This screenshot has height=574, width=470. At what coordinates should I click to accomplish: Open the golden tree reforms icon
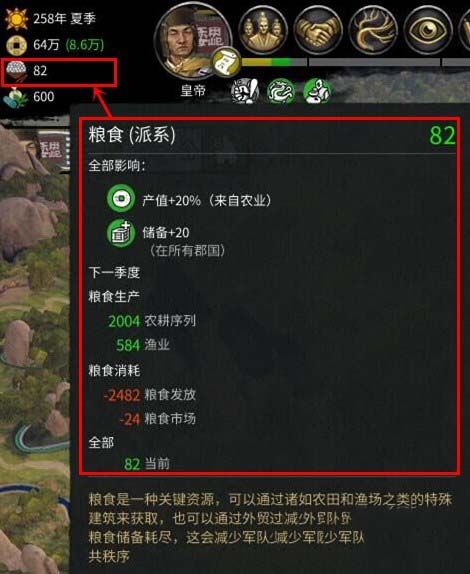click(373, 30)
